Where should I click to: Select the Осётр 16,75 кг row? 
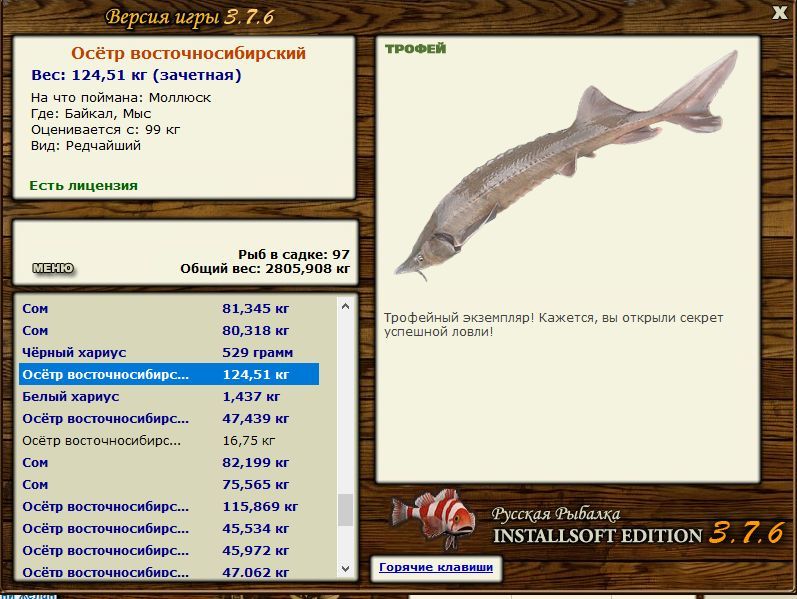[169, 440]
